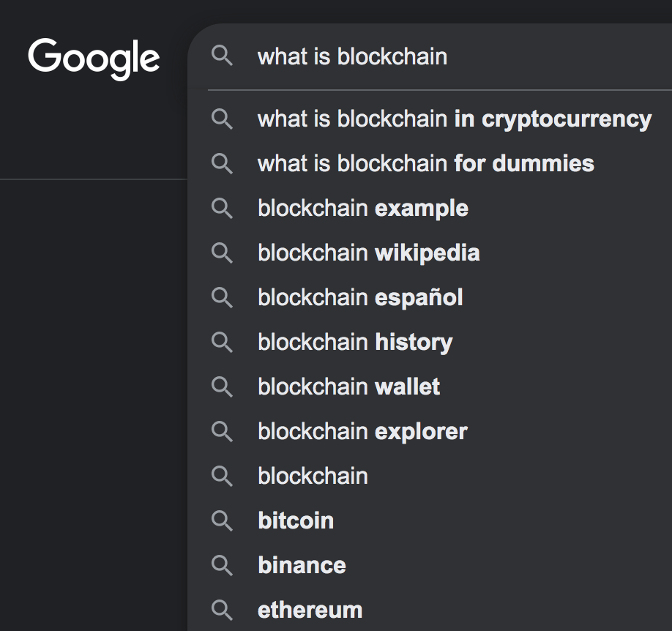Select 'what is blockchain in cryptocurrency' suggestion
Image resolution: width=672 pixels, height=631 pixels.
pyautogui.click(x=430, y=119)
